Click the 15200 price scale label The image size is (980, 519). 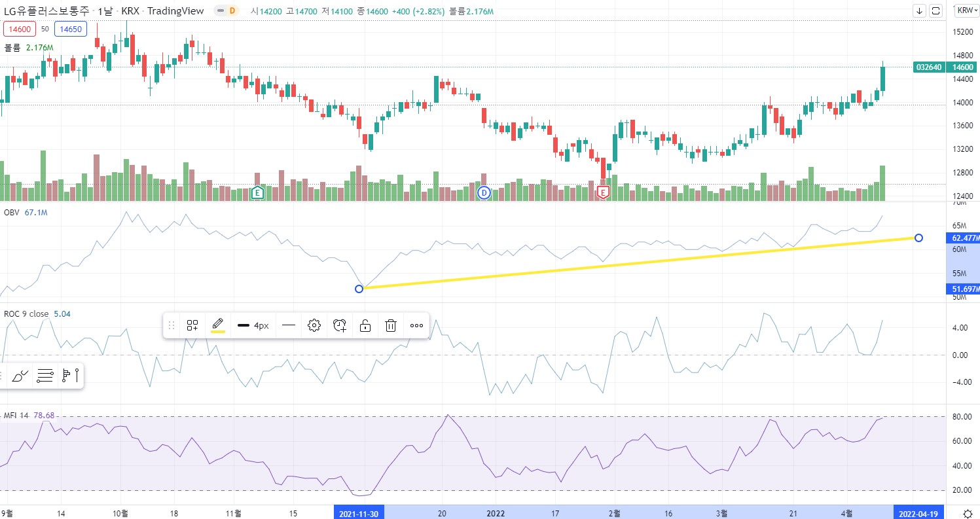click(x=962, y=31)
